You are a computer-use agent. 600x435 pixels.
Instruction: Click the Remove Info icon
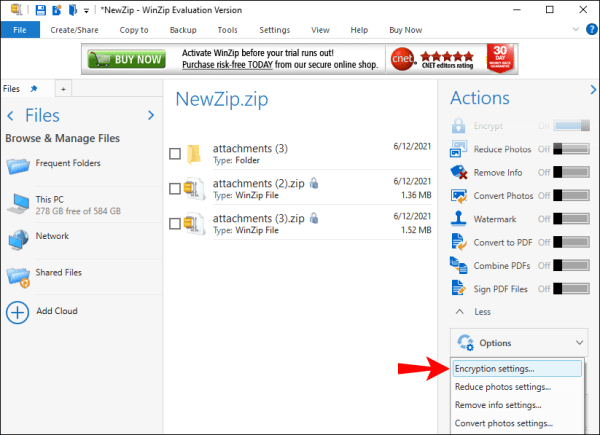458,172
